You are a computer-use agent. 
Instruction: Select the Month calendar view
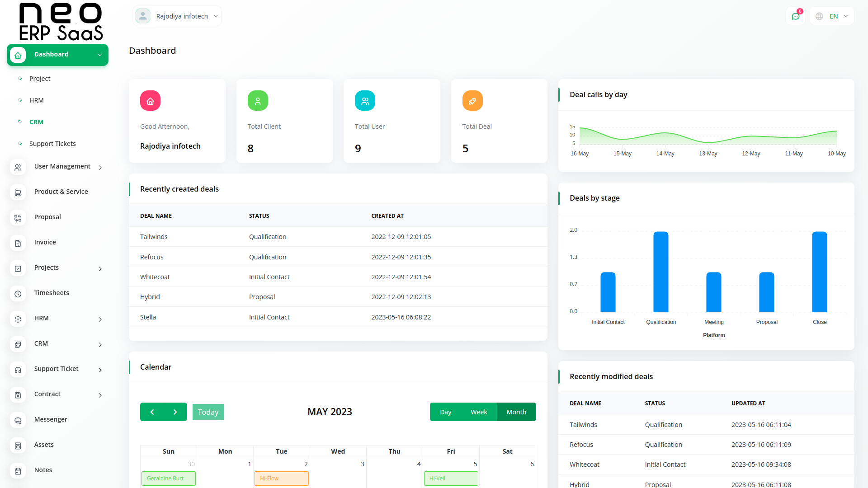[x=516, y=412]
